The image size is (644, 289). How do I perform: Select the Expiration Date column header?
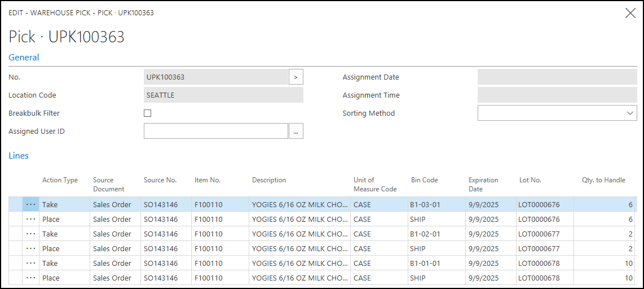point(483,184)
